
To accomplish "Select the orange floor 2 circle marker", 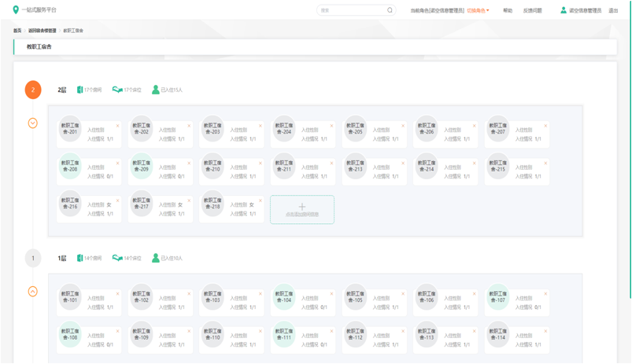I will (x=33, y=90).
